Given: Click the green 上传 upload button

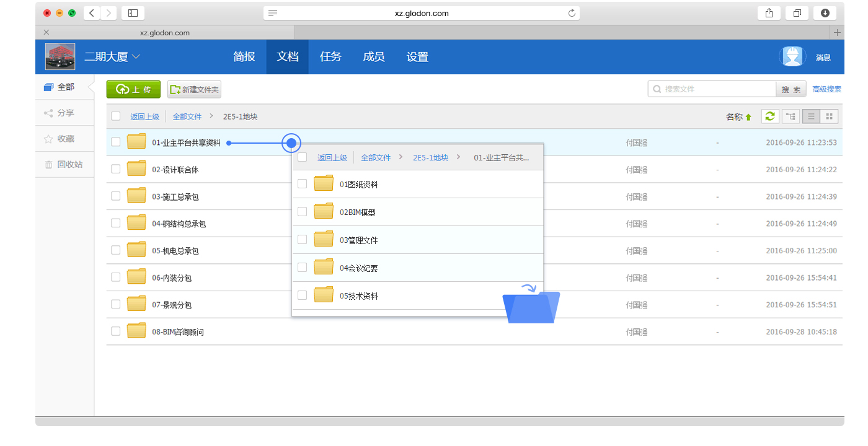Looking at the screenshot, I should coord(133,90).
